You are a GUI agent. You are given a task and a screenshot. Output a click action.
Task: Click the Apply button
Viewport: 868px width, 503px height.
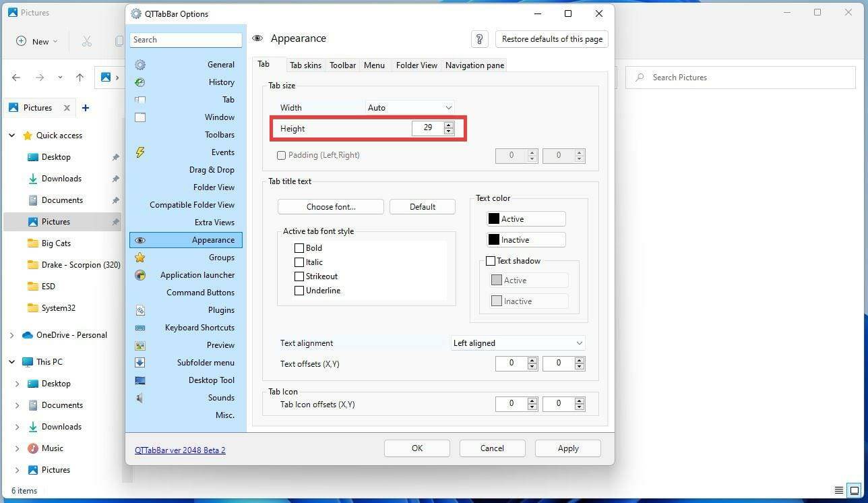pos(567,448)
